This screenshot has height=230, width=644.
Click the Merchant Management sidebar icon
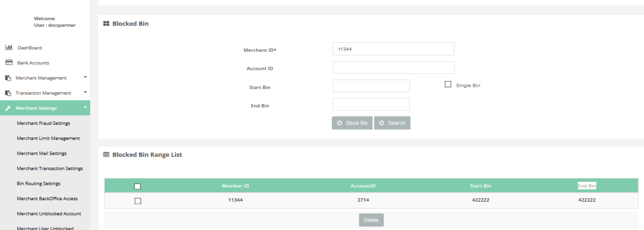click(x=8, y=78)
